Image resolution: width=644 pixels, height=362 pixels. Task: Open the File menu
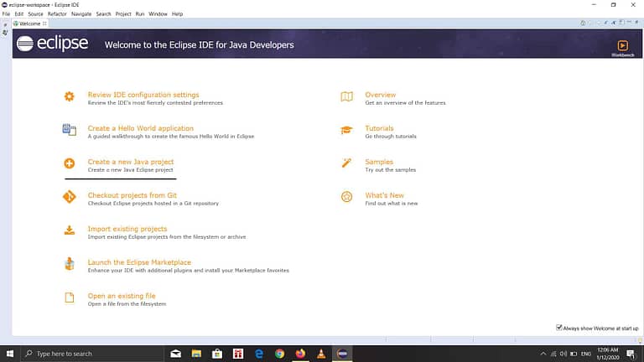pyautogui.click(x=6, y=14)
